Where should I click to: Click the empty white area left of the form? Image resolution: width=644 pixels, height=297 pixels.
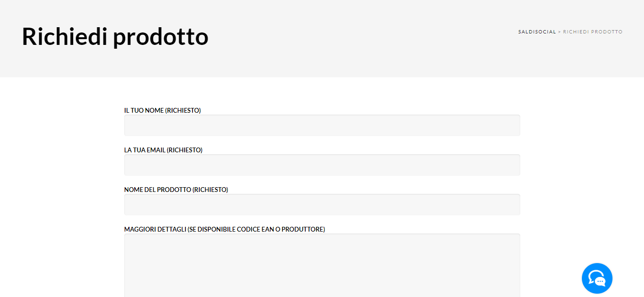pyautogui.click(x=61, y=191)
